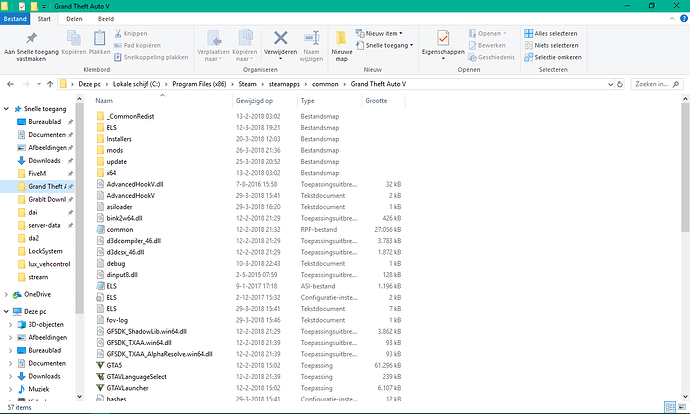Collapse Snelle toegang tree node
This screenshot has width=690, height=414.
[6, 109]
